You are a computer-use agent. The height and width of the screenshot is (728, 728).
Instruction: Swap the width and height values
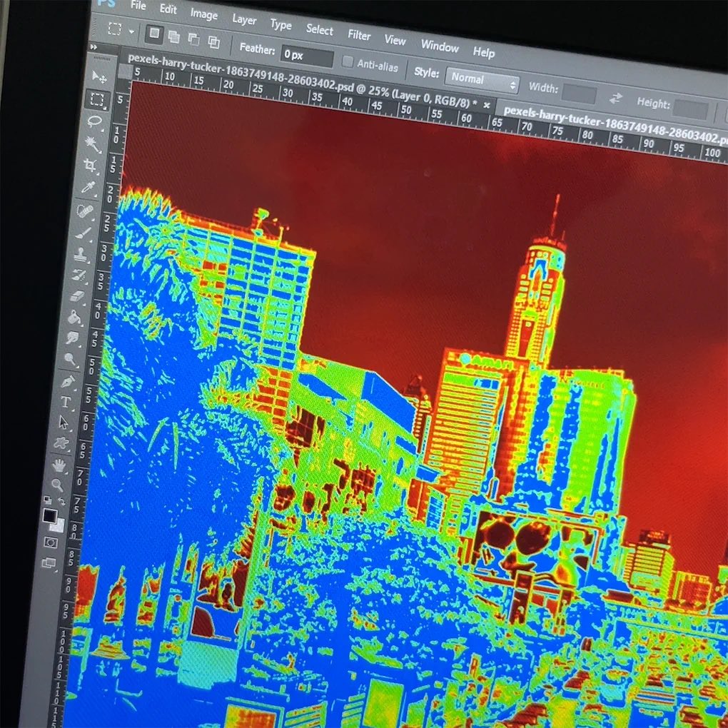[616, 99]
